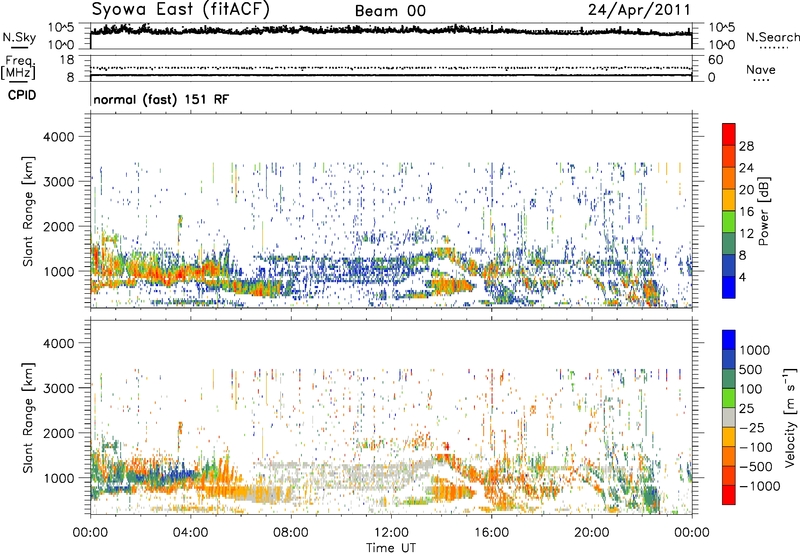
Task: Click 'normal (fast) 151 RF' text
Action: click(161, 99)
